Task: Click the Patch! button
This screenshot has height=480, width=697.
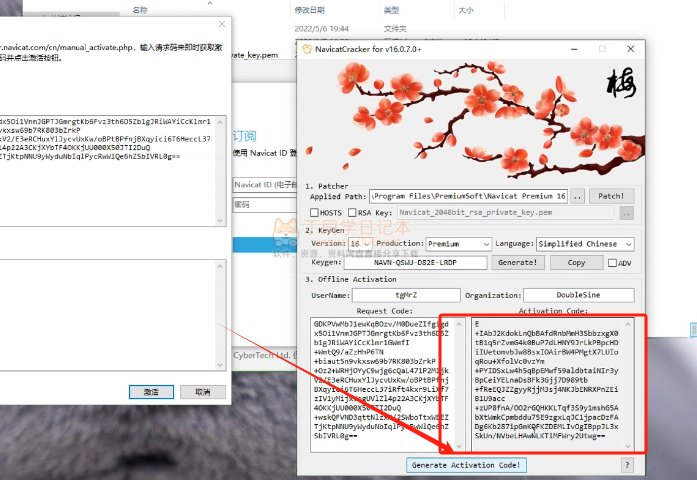Action: (611, 196)
